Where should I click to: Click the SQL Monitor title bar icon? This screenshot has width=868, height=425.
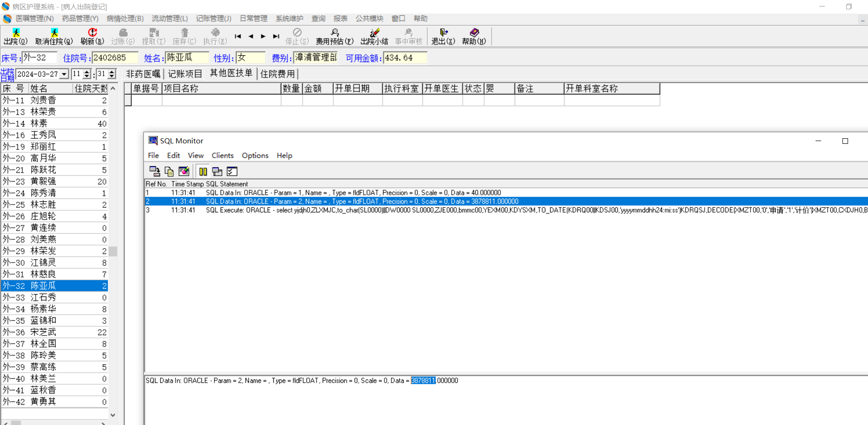(x=153, y=140)
